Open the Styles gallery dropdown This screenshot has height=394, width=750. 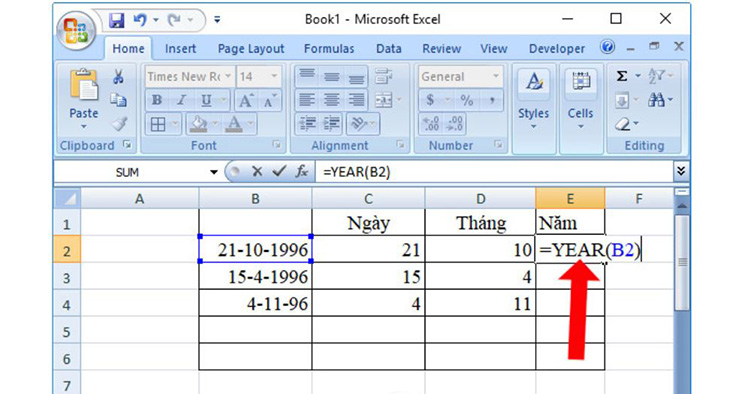coord(534,127)
